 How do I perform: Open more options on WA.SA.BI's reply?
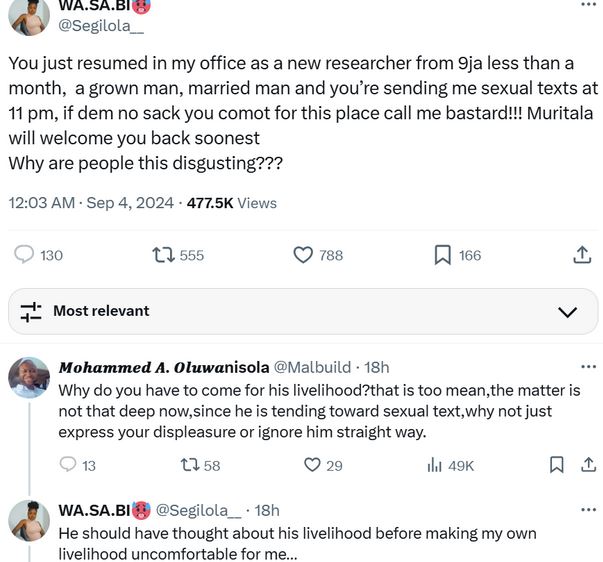(586, 510)
